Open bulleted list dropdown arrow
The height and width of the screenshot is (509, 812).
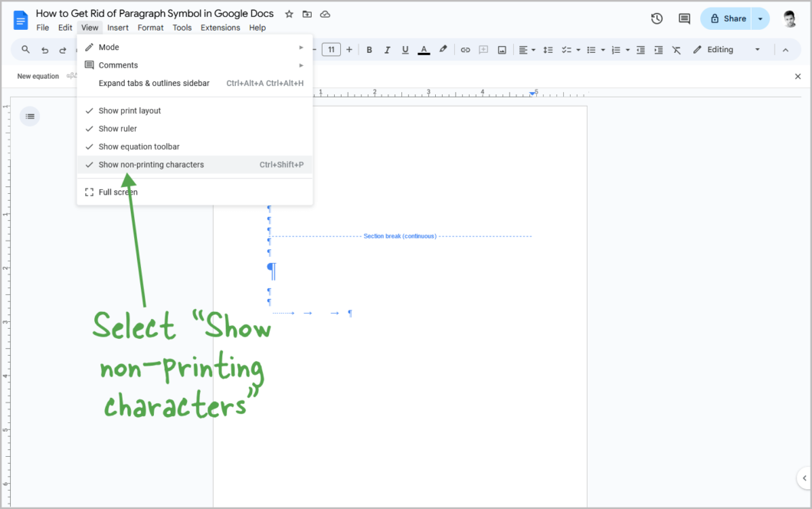pyautogui.click(x=603, y=50)
